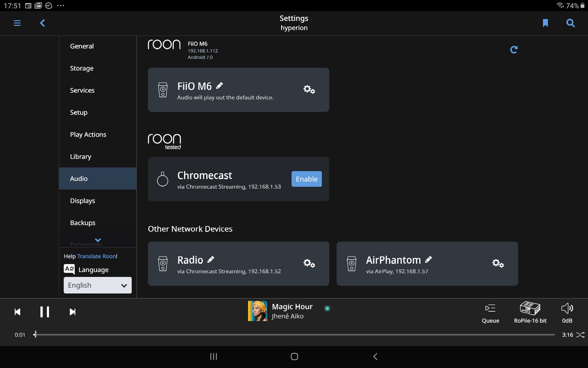Click the remaining time 3:16

click(567, 335)
